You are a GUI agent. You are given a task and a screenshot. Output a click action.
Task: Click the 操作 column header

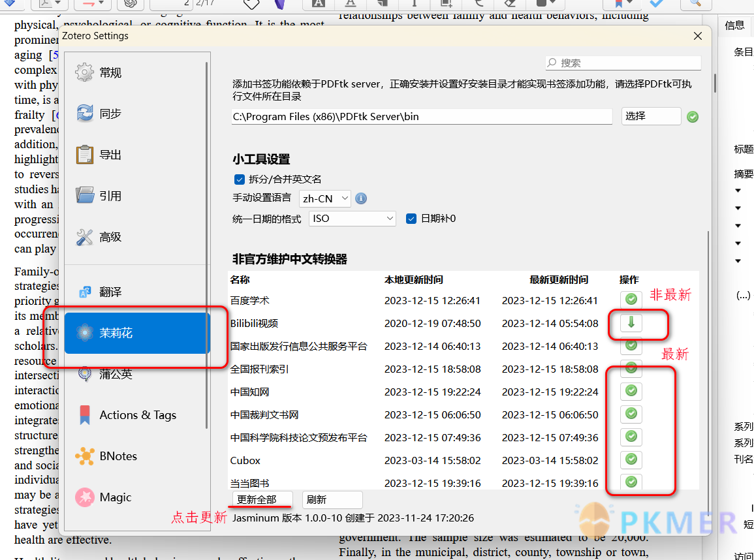point(629,280)
